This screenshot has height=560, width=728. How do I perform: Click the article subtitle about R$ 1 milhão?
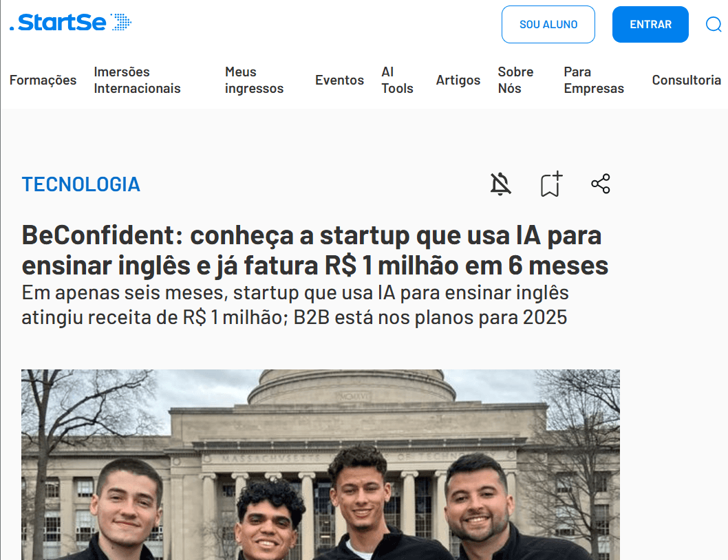[x=295, y=305]
